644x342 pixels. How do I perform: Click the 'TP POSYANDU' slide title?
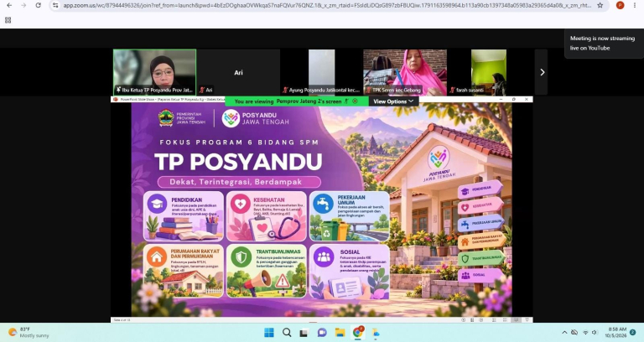(x=238, y=162)
